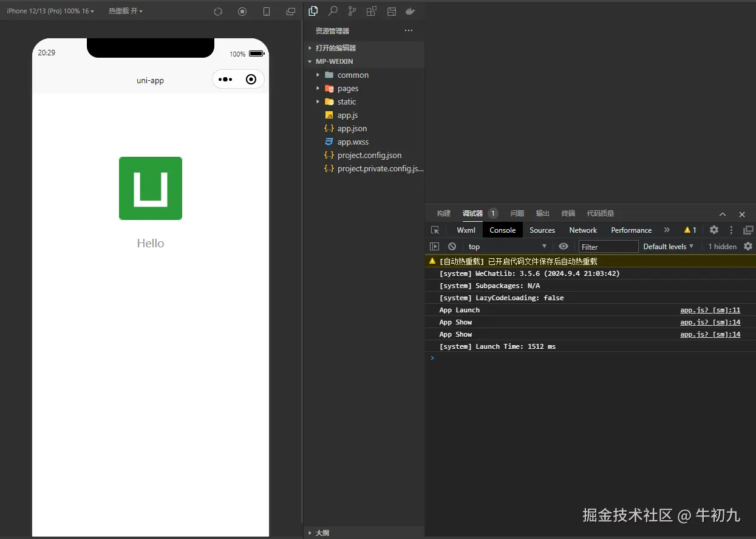Open the 热重载 开 hot reload dropdown
Image resolution: width=756 pixels, height=539 pixels.
[126, 12]
